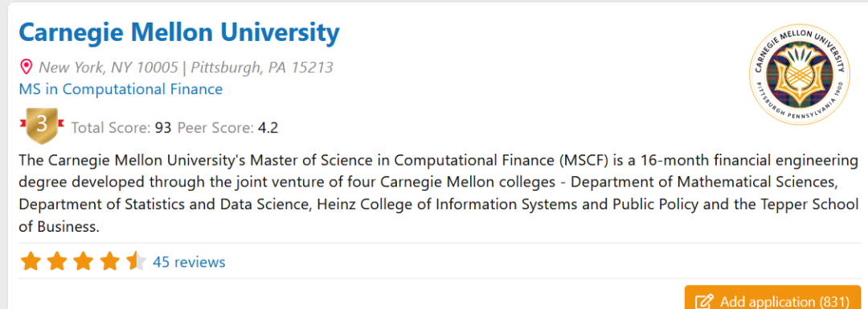Click the first rating star

(x=31, y=262)
